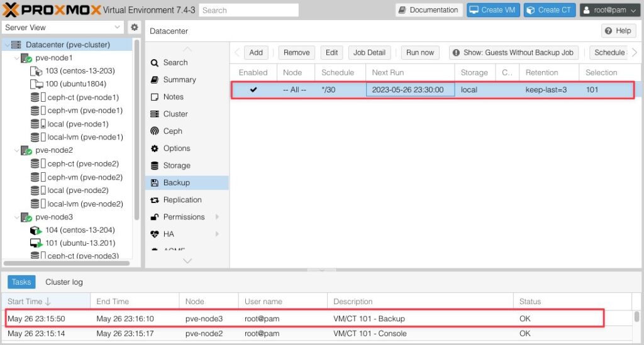Image resolution: width=644 pixels, height=345 pixels.
Task: Click the Help question mark icon
Action: click(608, 31)
